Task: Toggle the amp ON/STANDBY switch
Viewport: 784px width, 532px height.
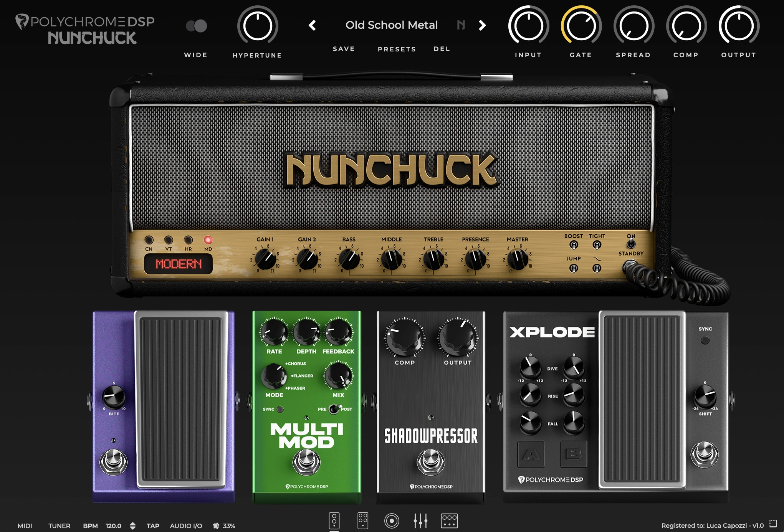Action: click(x=631, y=244)
